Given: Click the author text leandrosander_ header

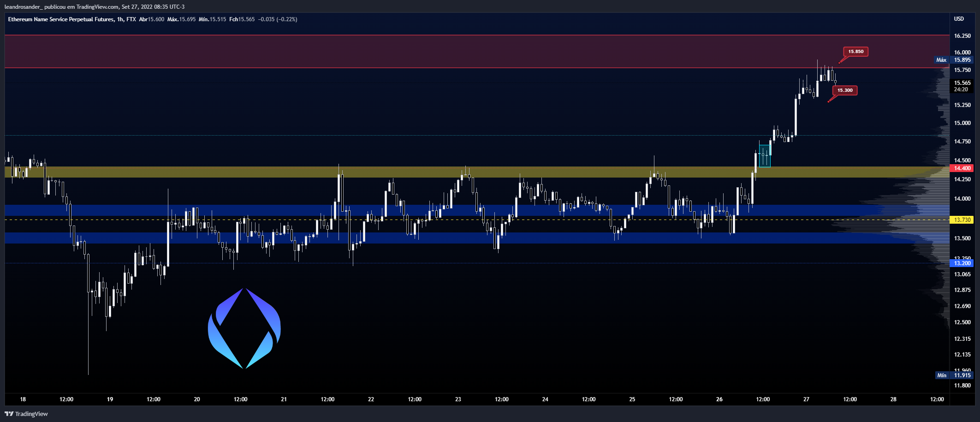Looking at the screenshot, I should point(23,7).
